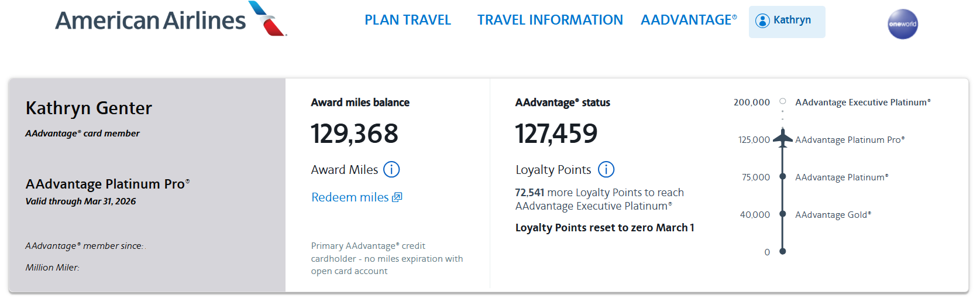Viewport: 980px width, 301px height.
Task: Follow the Redeem miles link
Action: pyautogui.click(x=350, y=197)
